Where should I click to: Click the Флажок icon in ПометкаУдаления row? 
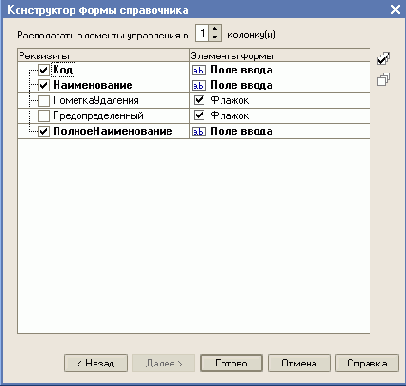coord(199,100)
